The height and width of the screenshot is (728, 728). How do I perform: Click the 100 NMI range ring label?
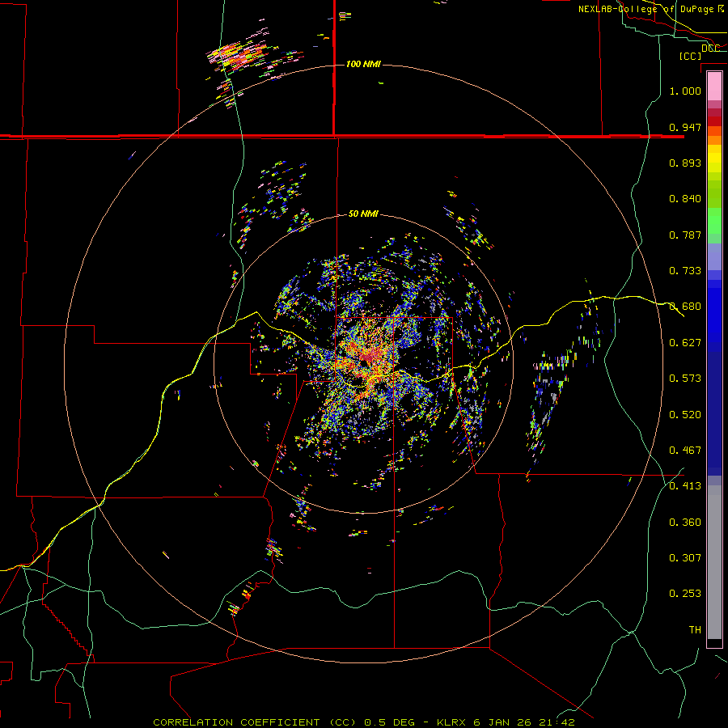(363, 64)
